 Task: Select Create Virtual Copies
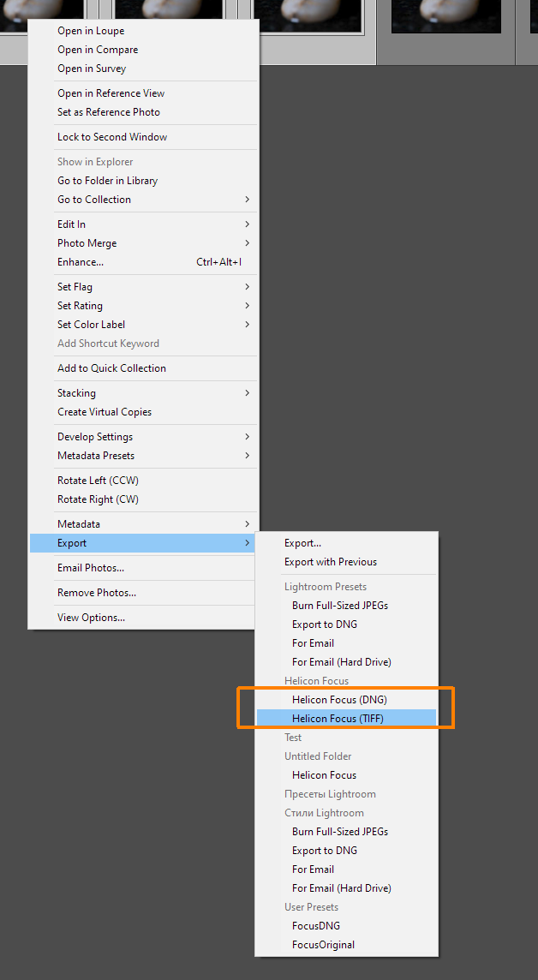tap(105, 412)
